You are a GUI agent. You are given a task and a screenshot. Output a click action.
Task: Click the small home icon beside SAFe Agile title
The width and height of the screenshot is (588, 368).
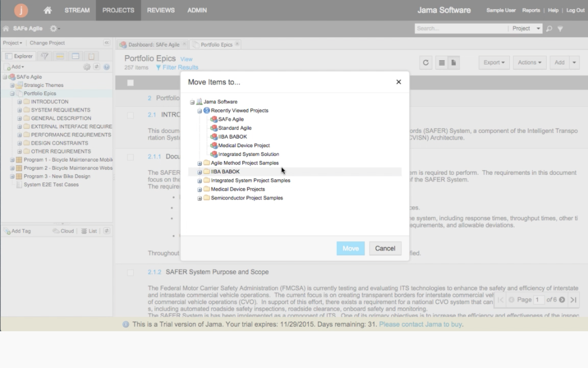point(6,29)
